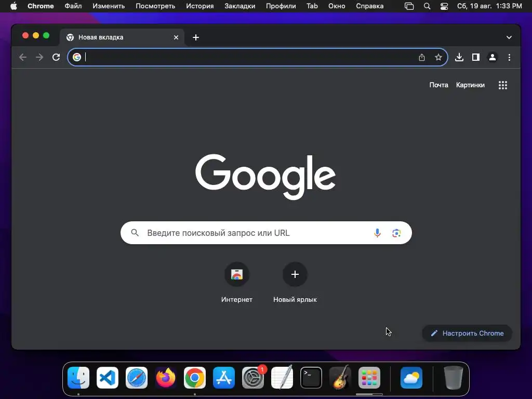Open the Apple menu
The height and width of the screenshot is (399, 532).
[14, 6]
